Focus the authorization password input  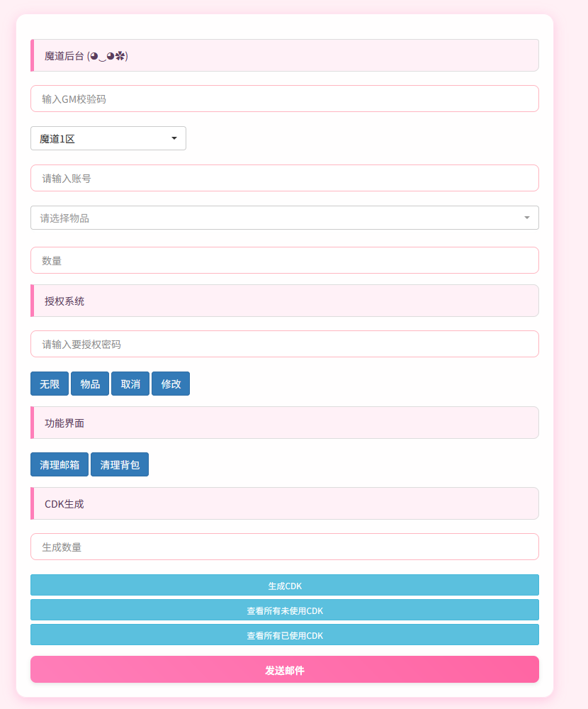(x=283, y=344)
